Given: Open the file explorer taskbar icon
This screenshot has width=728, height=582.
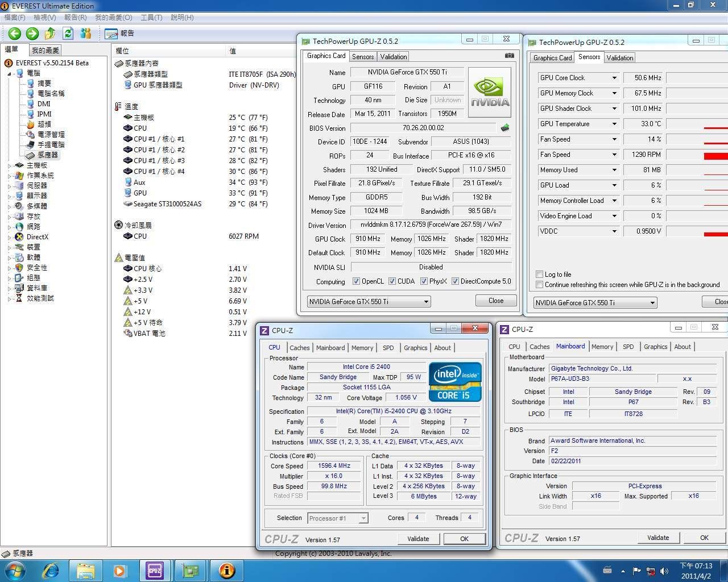Looking at the screenshot, I should click(85, 570).
